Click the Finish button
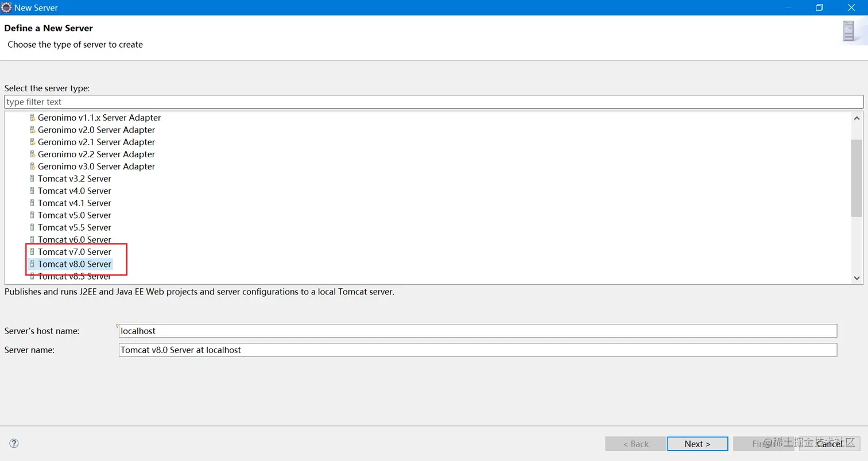This screenshot has width=868, height=461. point(764,444)
